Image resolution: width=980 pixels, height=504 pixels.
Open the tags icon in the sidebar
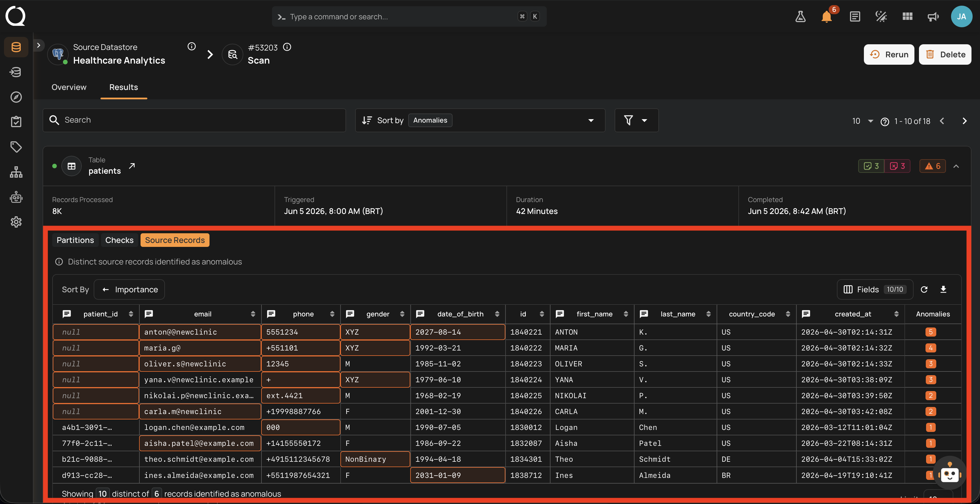[x=16, y=147]
